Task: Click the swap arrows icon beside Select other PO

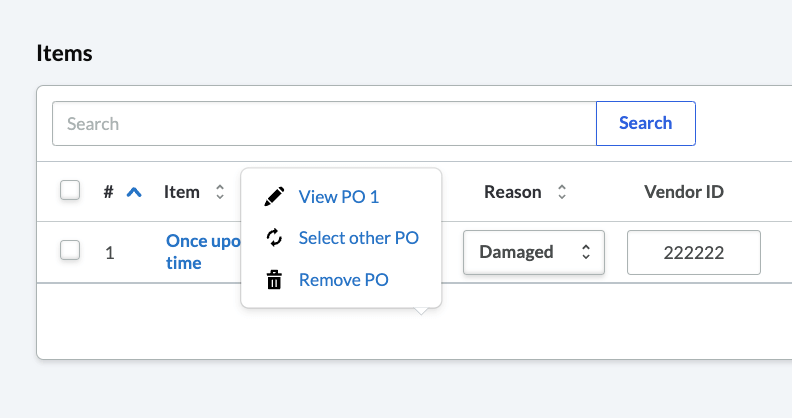Action: pyautogui.click(x=273, y=238)
